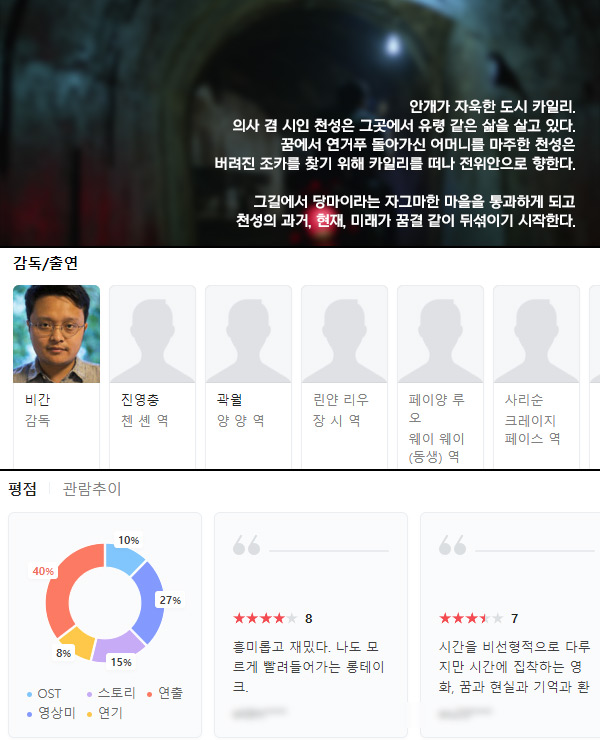Click the 3.5 star rating on second review

click(x=471, y=618)
